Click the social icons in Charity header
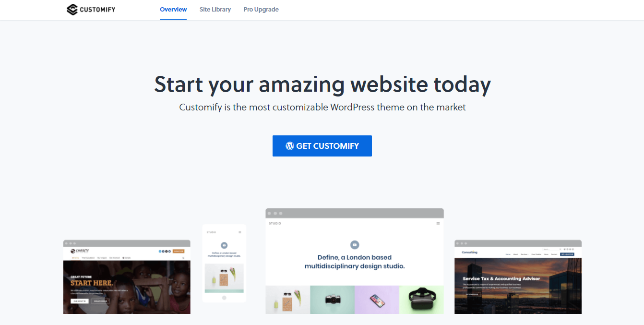 (x=165, y=251)
